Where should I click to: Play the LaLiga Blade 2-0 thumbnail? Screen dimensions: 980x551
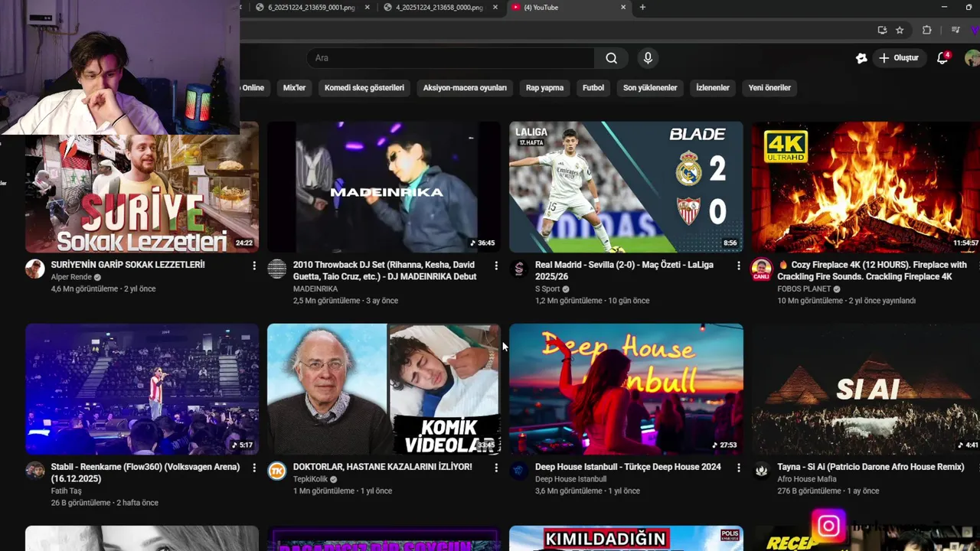(626, 187)
